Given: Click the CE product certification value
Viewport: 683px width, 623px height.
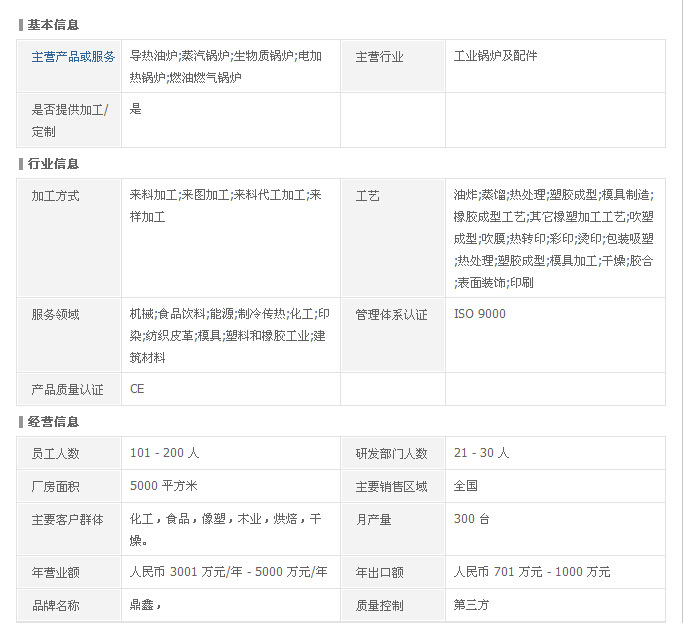Looking at the screenshot, I should point(137,389).
